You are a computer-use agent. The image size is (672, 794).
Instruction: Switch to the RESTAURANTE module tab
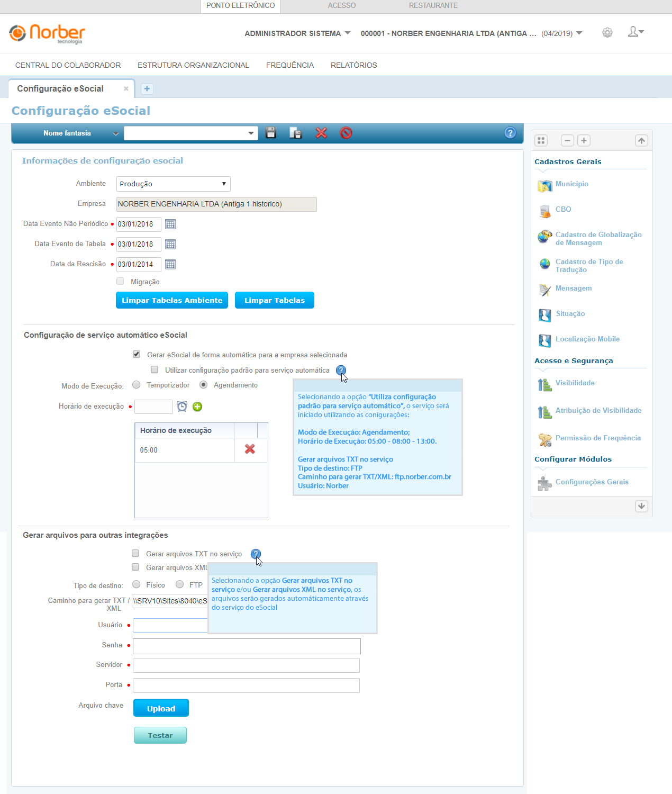(433, 6)
